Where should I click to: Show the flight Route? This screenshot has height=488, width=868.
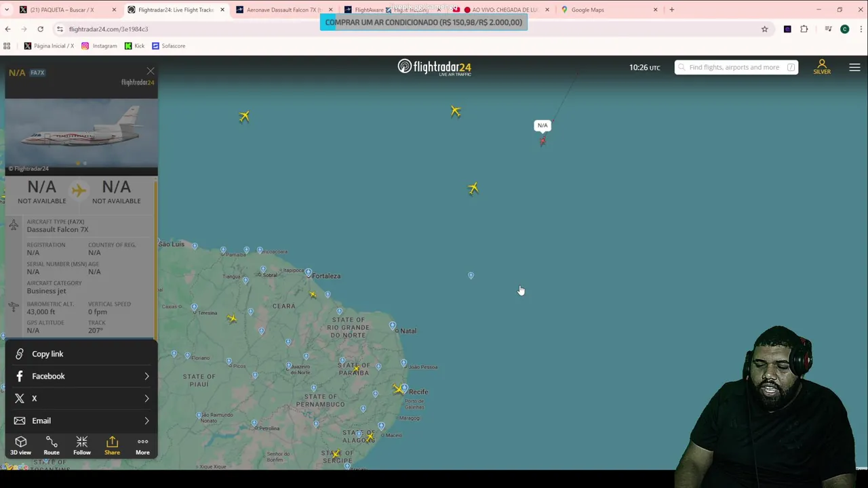[52, 445]
